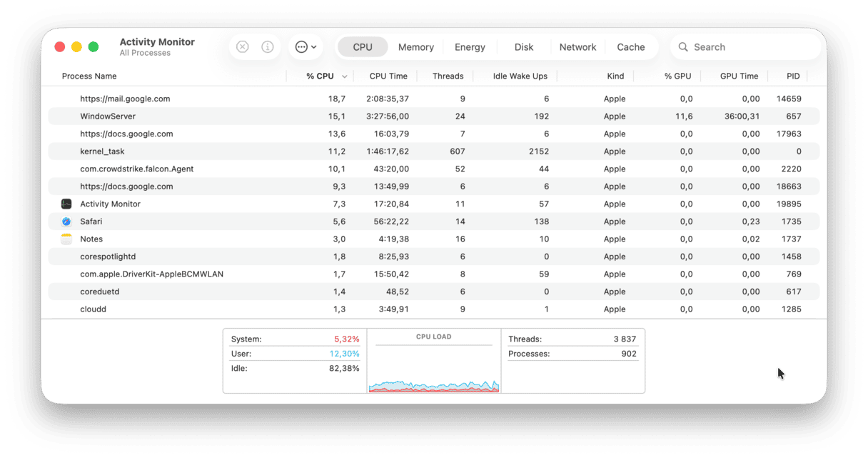
Task: Switch to the Memory tab
Action: pos(415,46)
